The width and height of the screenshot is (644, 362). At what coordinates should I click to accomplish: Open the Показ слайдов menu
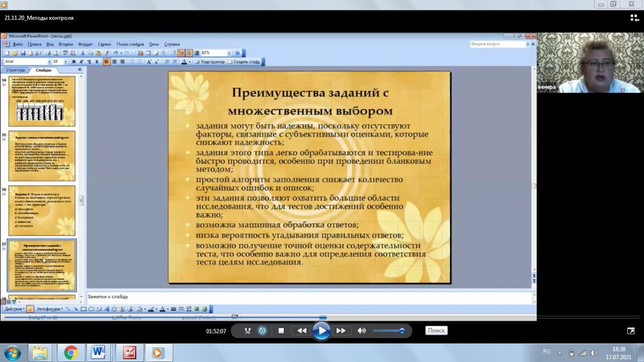click(x=130, y=44)
